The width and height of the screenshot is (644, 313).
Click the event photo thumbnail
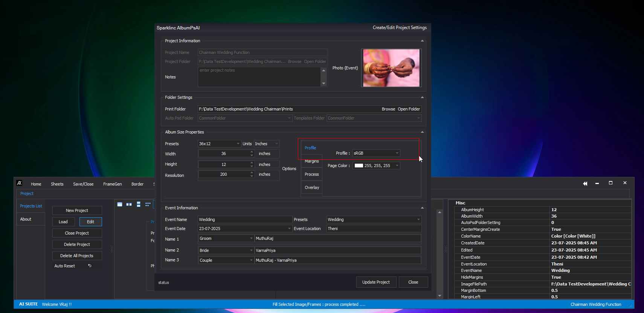coord(391,68)
